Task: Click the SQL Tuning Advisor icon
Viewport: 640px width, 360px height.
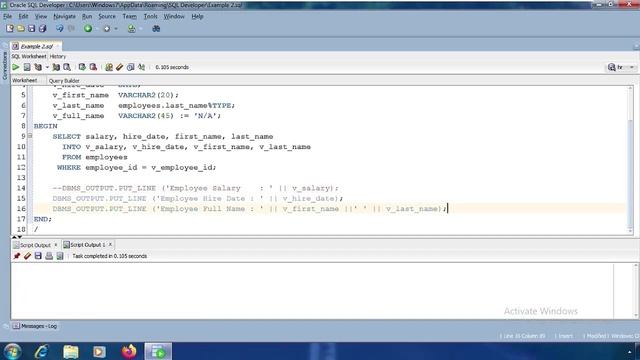Action: 67,67
